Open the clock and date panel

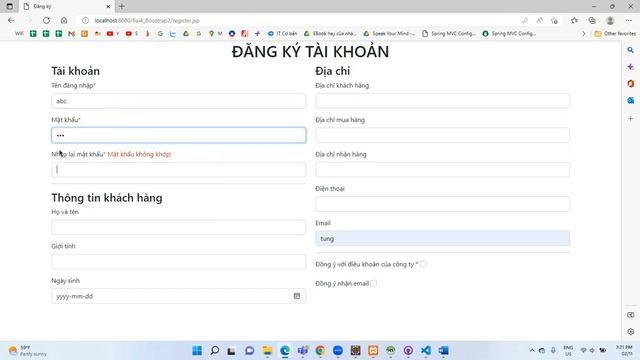tap(624, 351)
